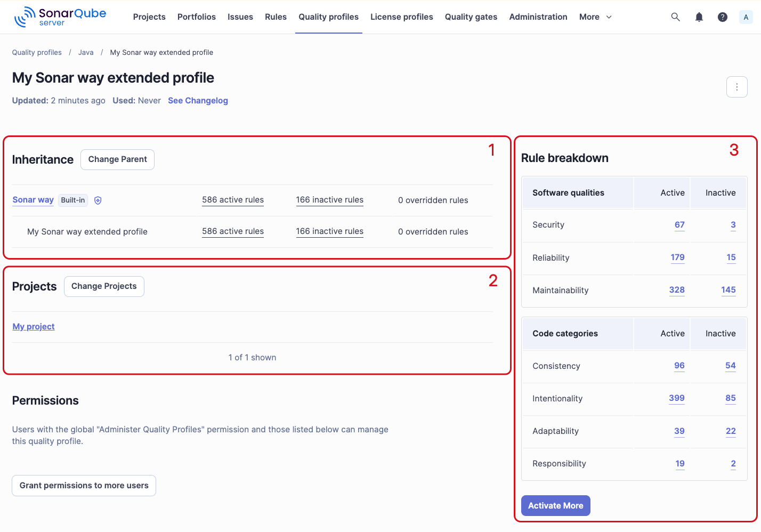Open Administration navigation item

(538, 17)
